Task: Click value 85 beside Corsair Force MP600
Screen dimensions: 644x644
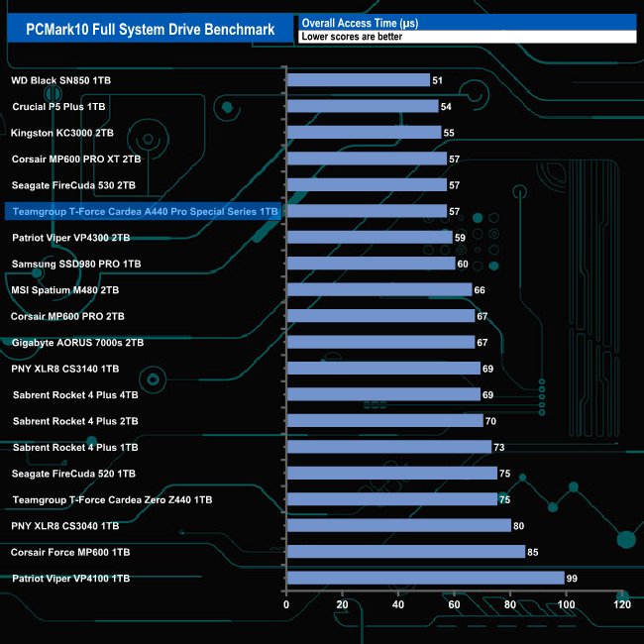Action: coord(533,552)
